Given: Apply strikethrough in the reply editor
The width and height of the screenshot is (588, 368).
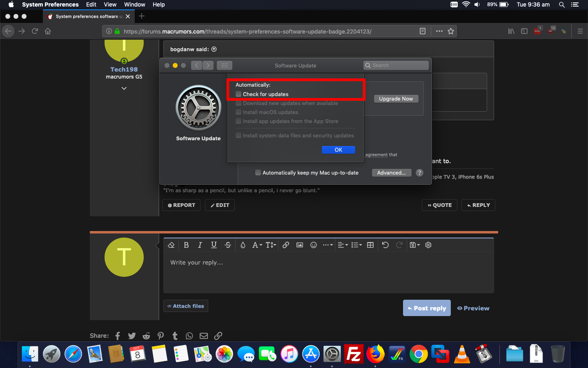Looking at the screenshot, I should pos(228,245).
